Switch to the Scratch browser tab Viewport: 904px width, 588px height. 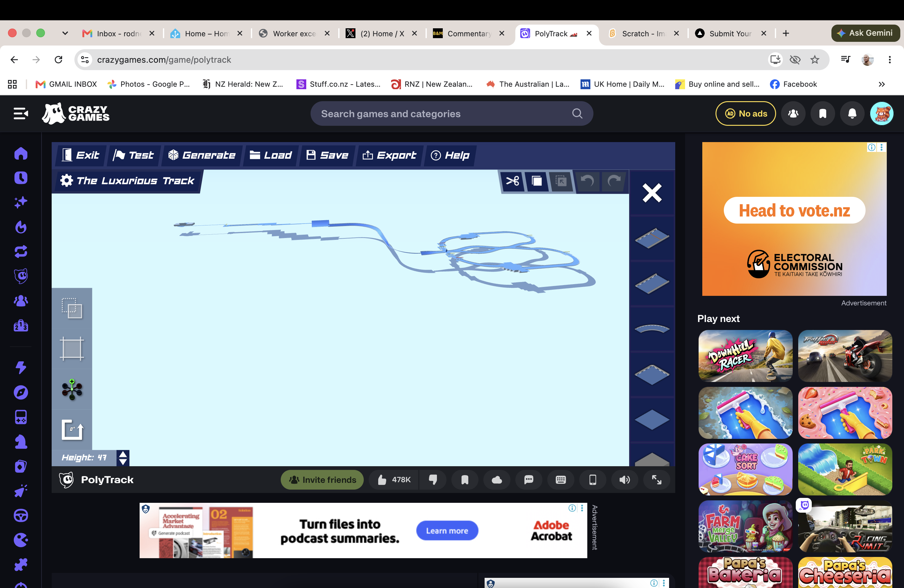[x=644, y=34]
